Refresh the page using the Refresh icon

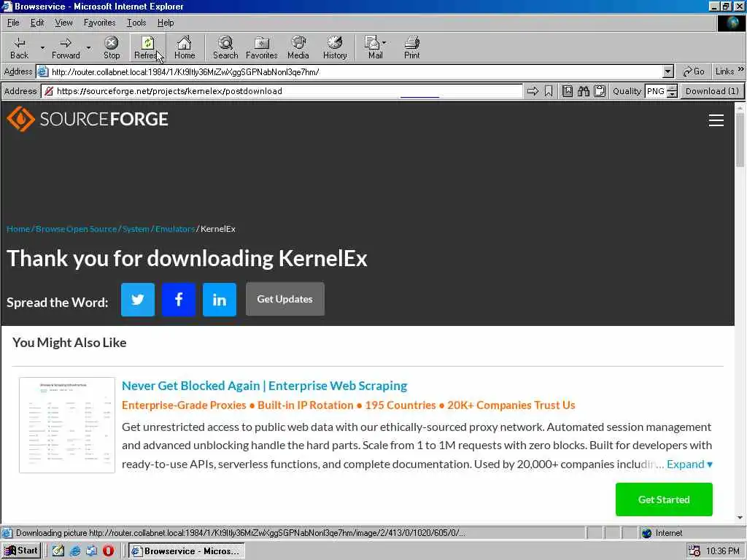[x=147, y=47]
